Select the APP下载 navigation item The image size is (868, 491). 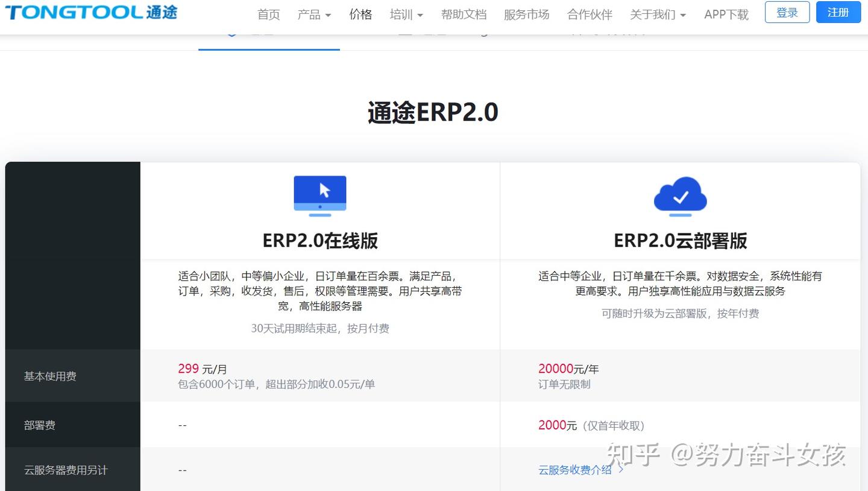[x=726, y=14]
